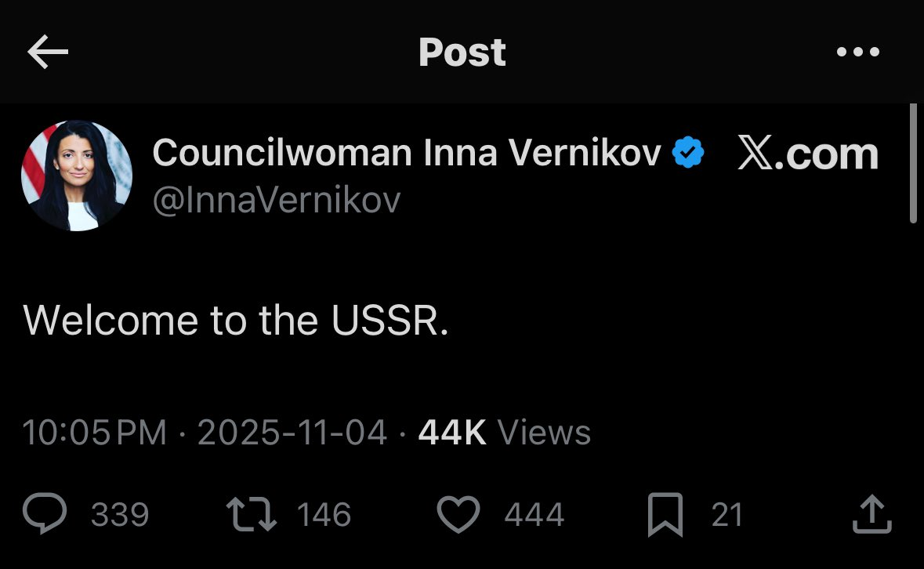Like the post with the heart icon
This screenshot has width=924, height=569.
click(458, 514)
